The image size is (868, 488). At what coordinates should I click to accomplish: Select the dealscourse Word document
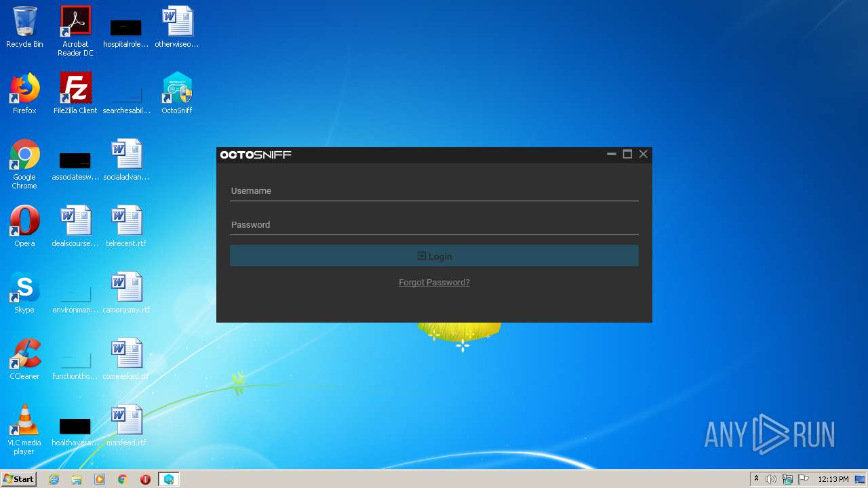point(75,227)
